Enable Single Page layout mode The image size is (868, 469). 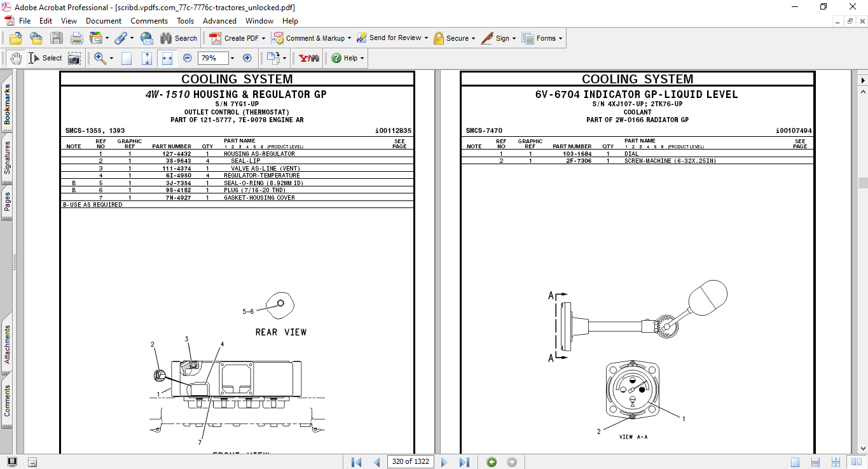point(795,461)
